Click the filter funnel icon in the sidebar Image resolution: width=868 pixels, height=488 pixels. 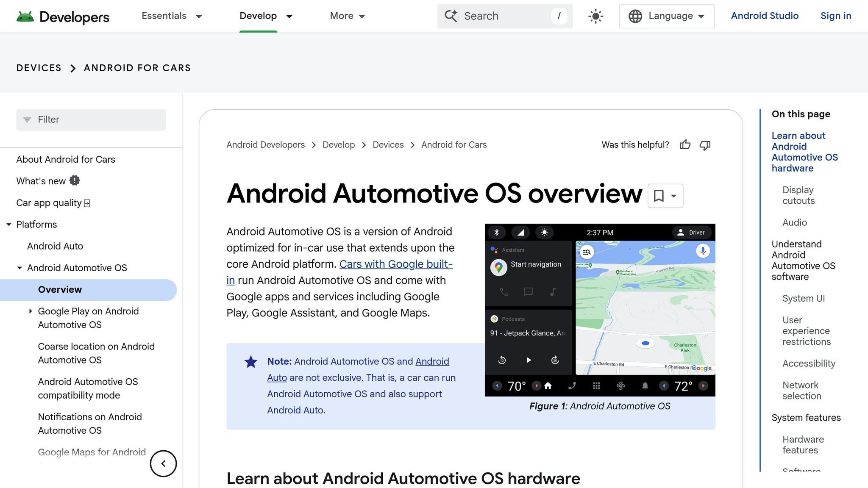click(27, 119)
